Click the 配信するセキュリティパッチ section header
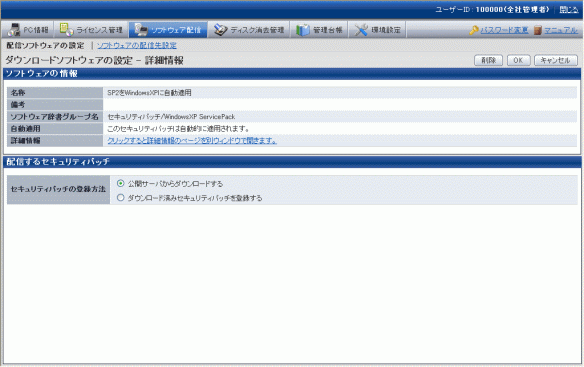584x367 pixels. pyautogui.click(x=292, y=162)
